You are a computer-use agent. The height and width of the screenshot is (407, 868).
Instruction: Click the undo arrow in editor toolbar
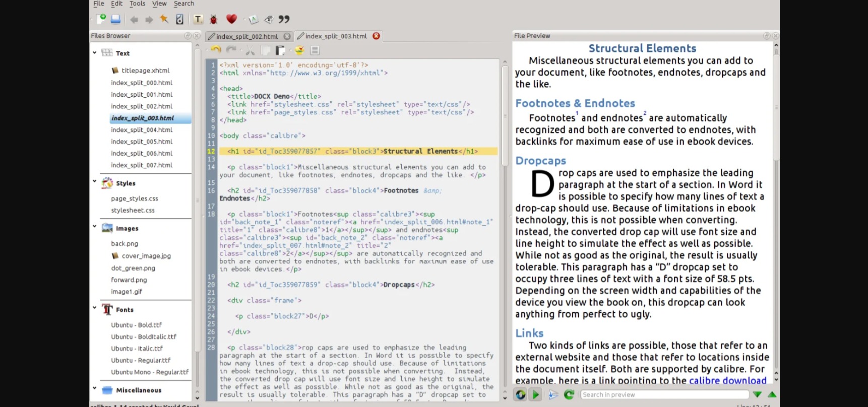click(216, 50)
